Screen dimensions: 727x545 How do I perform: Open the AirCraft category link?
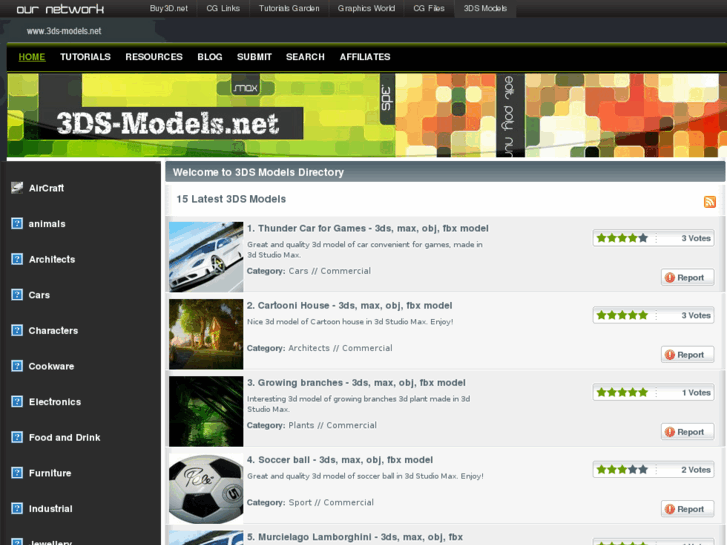pyautogui.click(x=46, y=188)
